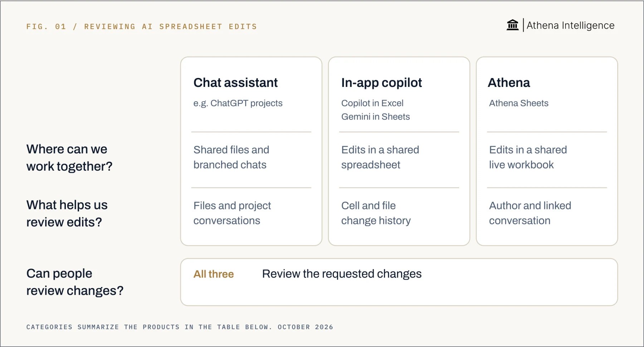Click 'e.g. ChatGPT projects' subtitle
This screenshot has height=347, width=644.
click(x=238, y=103)
